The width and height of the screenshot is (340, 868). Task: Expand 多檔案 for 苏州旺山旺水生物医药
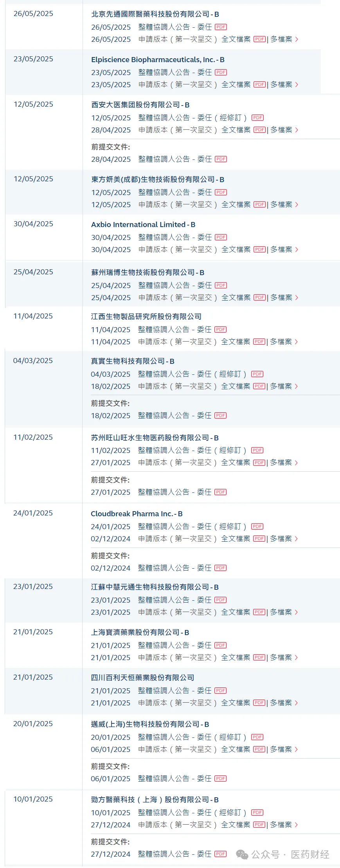click(284, 462)
